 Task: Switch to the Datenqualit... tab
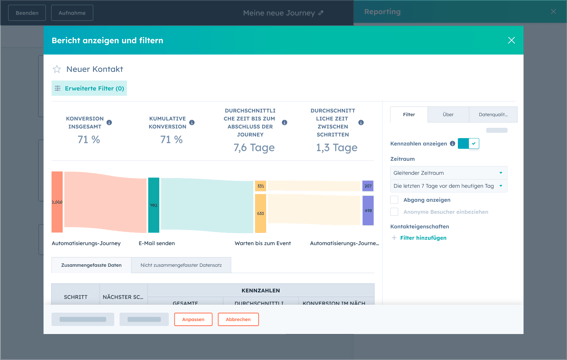click(x=493, y=115)
